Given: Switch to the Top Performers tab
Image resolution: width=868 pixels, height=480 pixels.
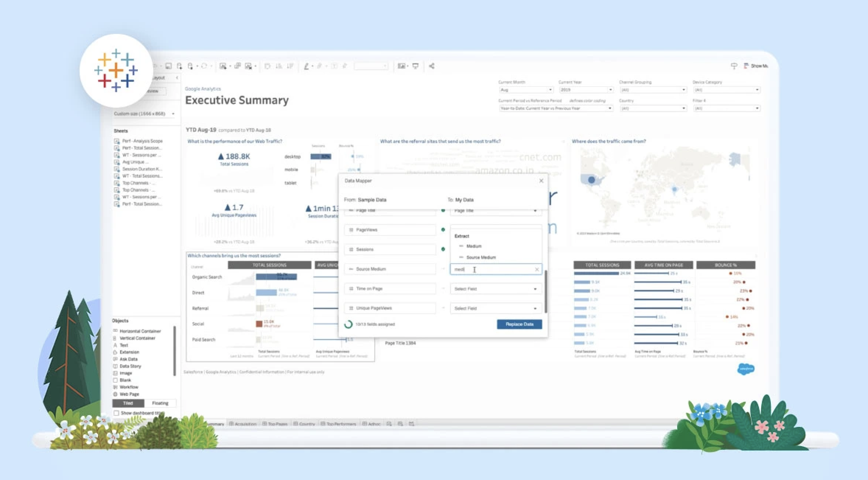Looking at the screenshot, I should coord(339,424).
